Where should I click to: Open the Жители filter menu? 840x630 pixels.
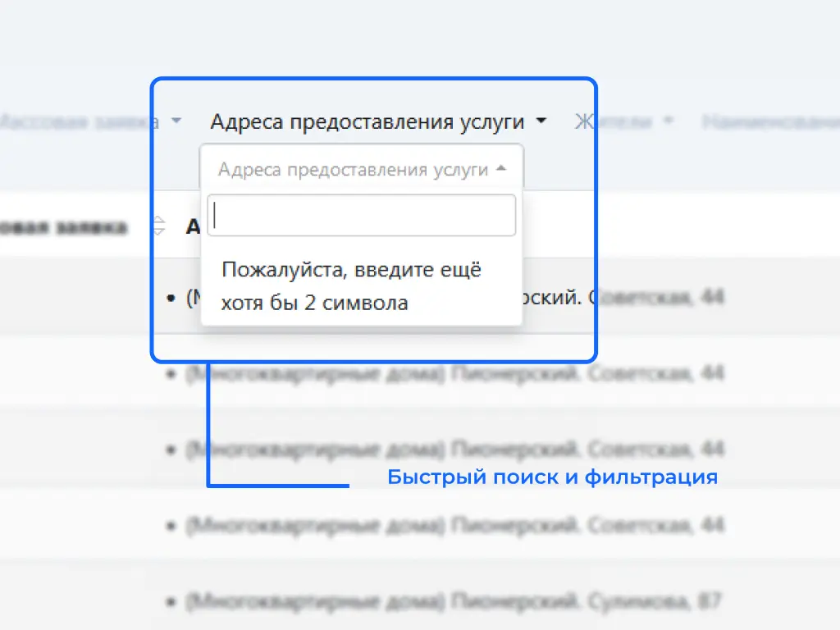[x=613, y=122]
